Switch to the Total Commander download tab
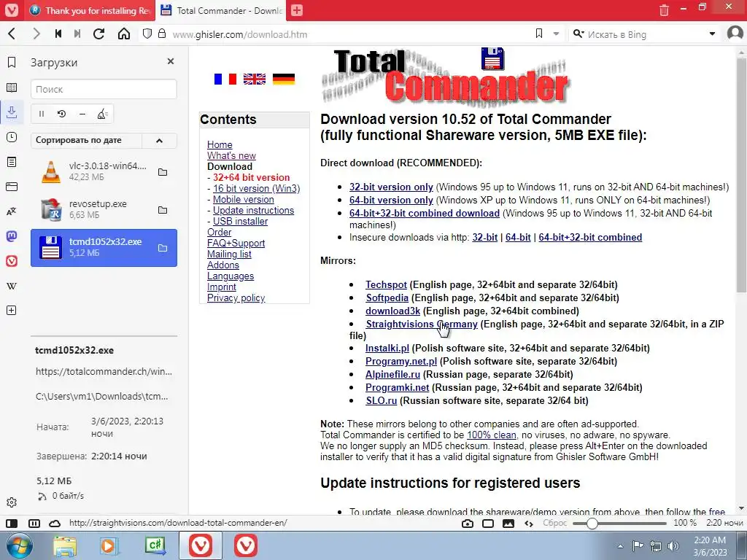747x560 pixels. [x=221, y=10]
